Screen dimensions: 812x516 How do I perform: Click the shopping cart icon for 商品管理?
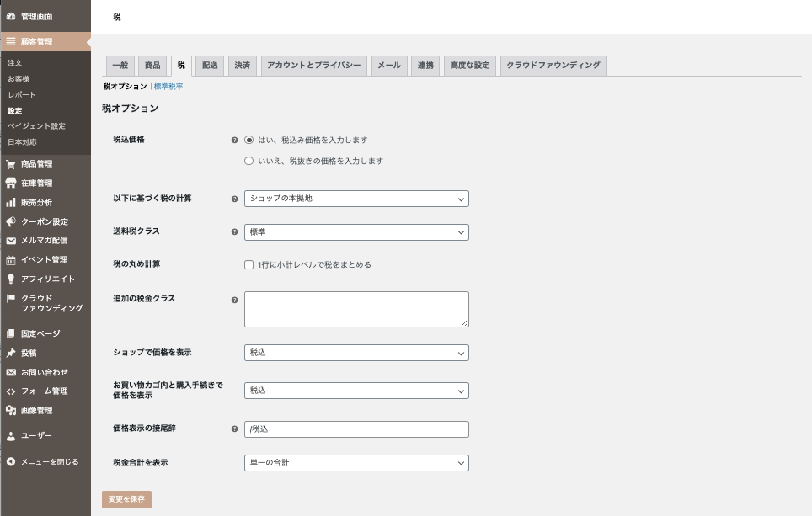point(11,164)
